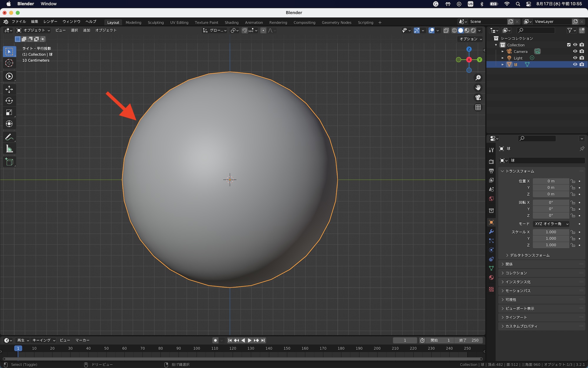This screenshot has width=588, height=368.
Task: Click the オプション button in viewport
Action: click(x=470, y=39)
